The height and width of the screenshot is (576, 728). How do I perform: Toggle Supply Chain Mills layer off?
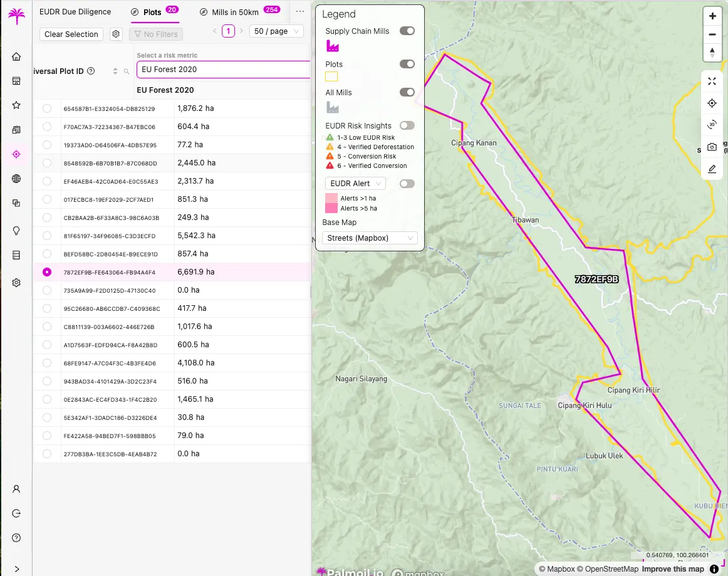407,31
